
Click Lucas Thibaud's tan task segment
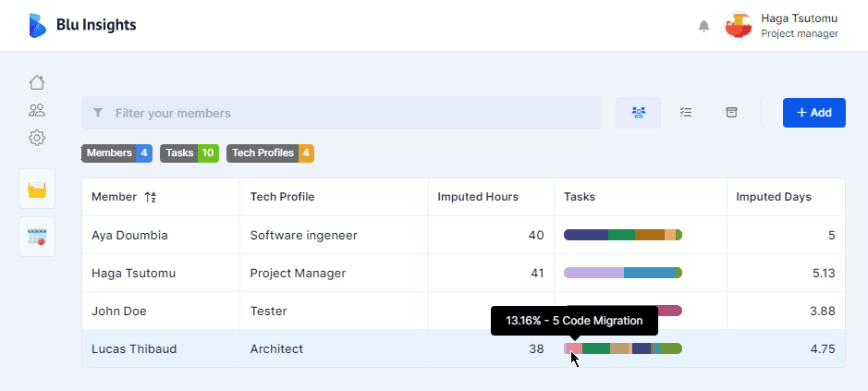tap(619, 348)
